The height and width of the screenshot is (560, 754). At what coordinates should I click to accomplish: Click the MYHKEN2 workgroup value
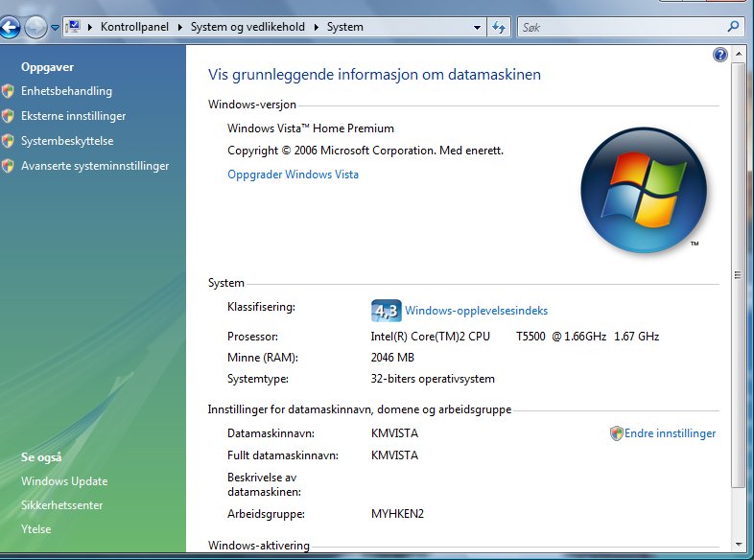[397, 514]
